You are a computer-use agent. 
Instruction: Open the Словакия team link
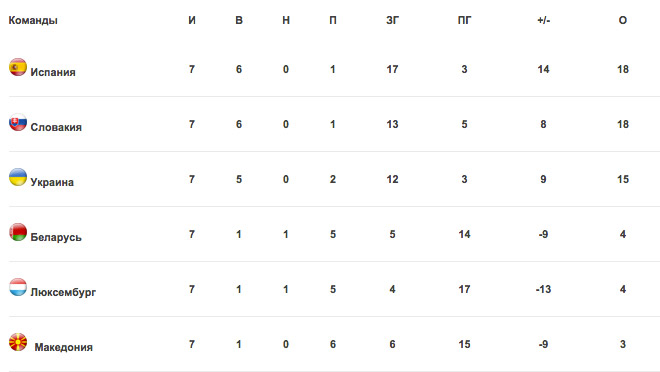click(56, 127)
